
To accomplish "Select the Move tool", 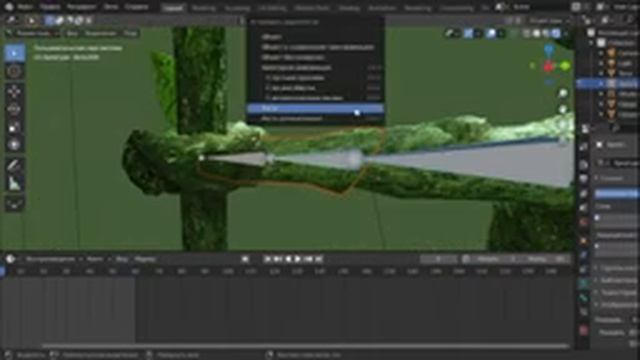I will coord(14,92).
